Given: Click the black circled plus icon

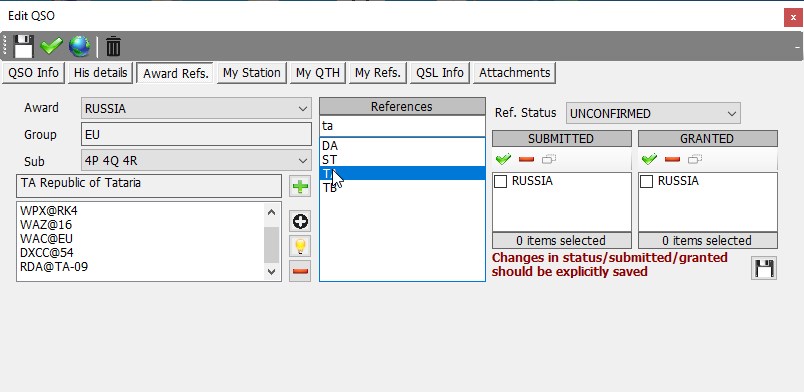Looking at the screenshot, I should 300,221.
